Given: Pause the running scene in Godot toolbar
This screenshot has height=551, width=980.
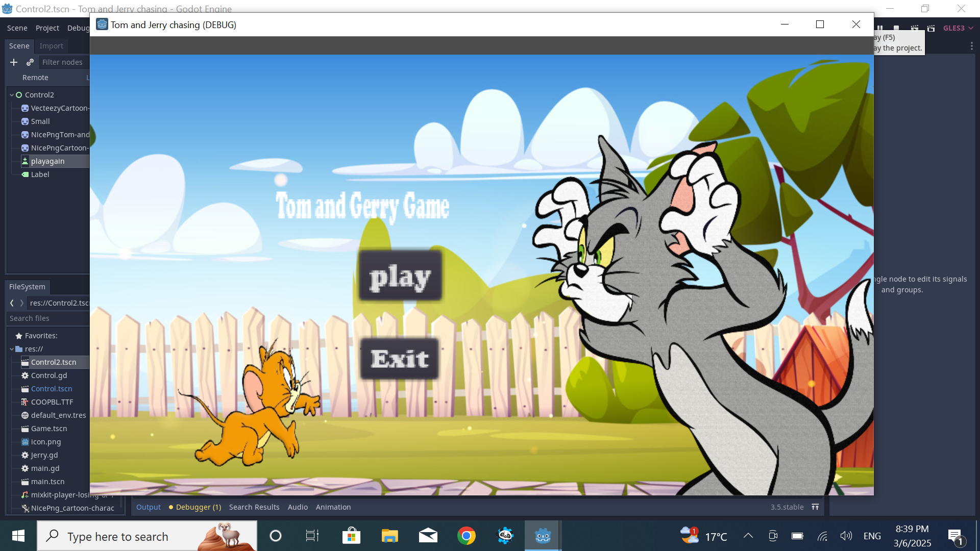Looking at the screenshot, I should point(879,28).
